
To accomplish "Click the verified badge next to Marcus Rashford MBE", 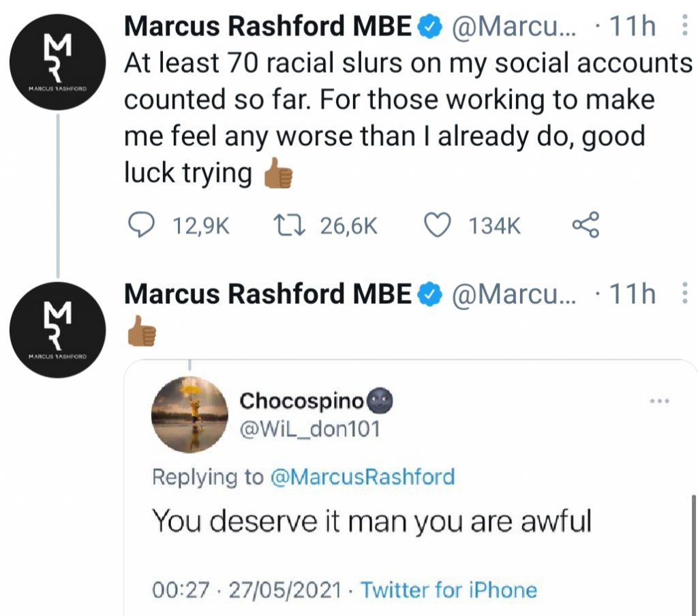I will (x=429, y=26).
